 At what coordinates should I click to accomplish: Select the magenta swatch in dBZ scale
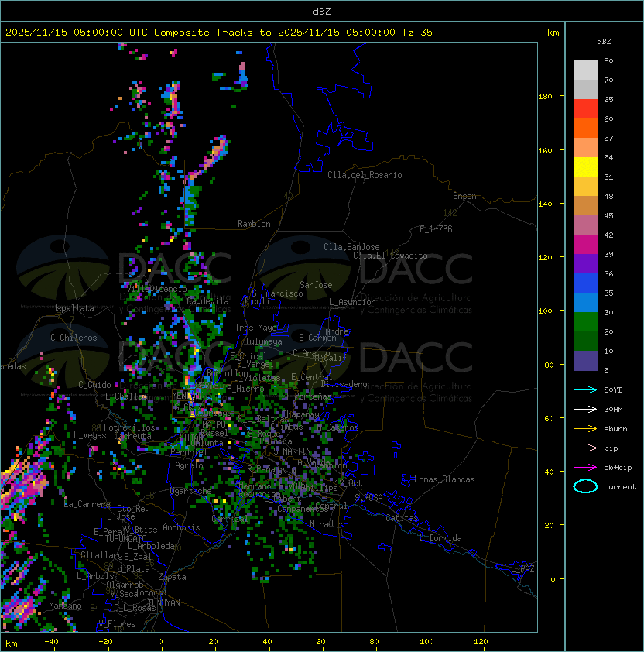tap(585, 245)
